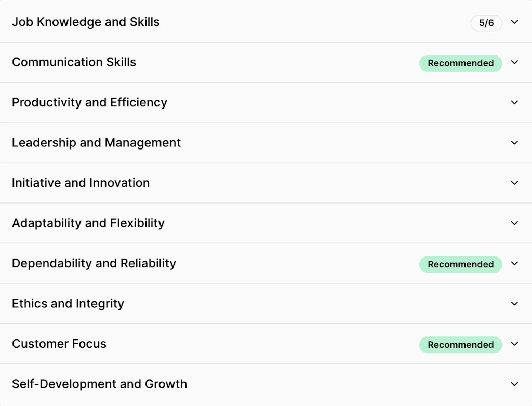This screenshot has height=406, width=532.
Task: Expand Communication Skills with its chevron
Action: click(x=514, y=62)
